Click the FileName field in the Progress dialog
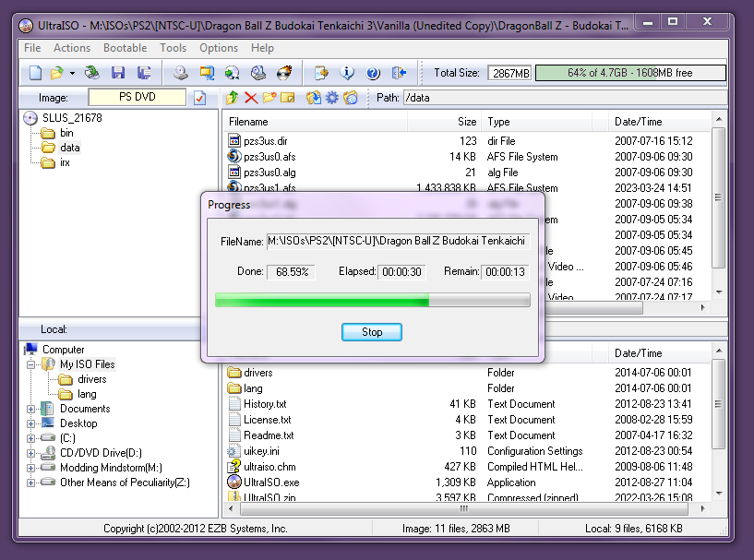 [398, 241]
